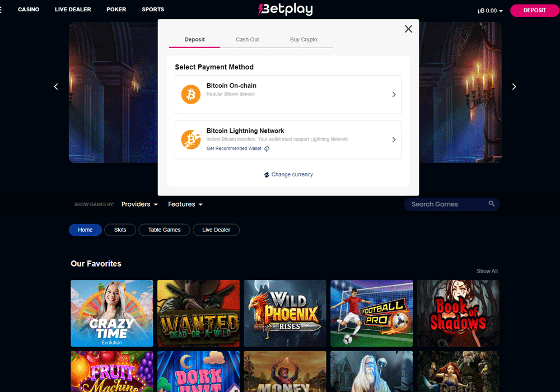Click the Betplay logo
The image size is (560, 392).
pyautogui.click(x=286, y=10)
